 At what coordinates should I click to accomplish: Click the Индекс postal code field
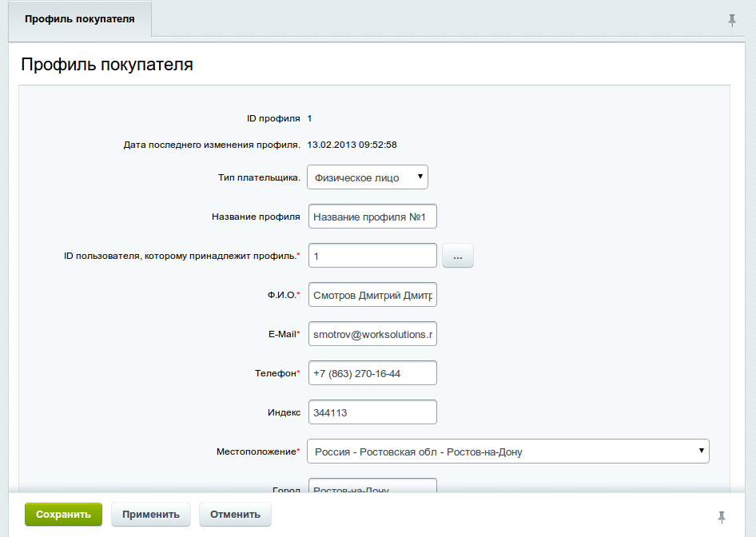click(x=372, y=412)
